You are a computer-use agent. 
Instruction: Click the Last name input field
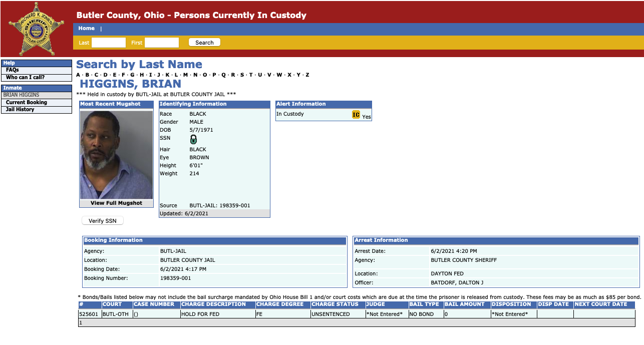tap(108, 43)
